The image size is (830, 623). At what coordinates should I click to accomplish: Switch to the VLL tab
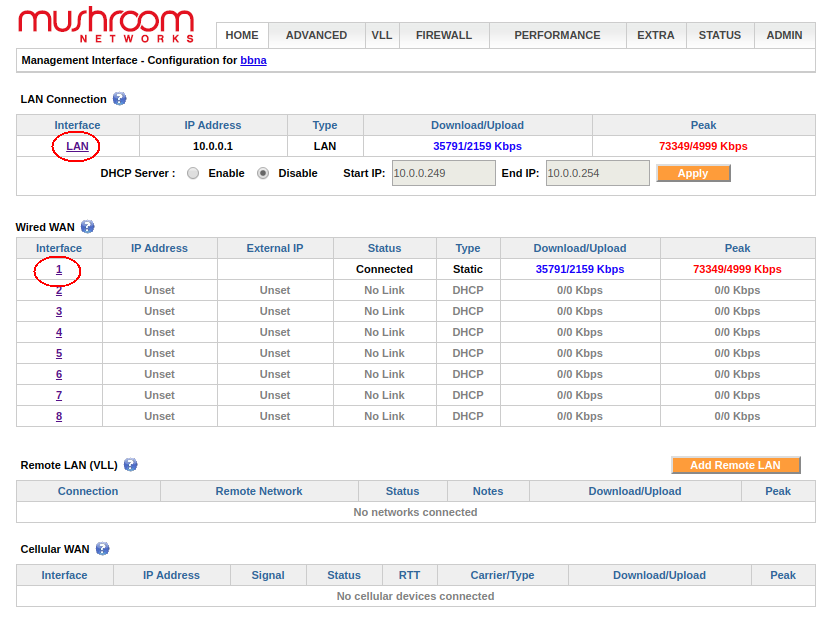[382, 35]
